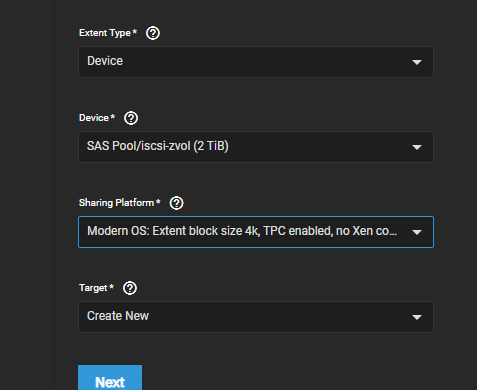Click the '(2 TiB)' size text
The width and height of the screenshot is (477, 390).
(x=211, y=146)
